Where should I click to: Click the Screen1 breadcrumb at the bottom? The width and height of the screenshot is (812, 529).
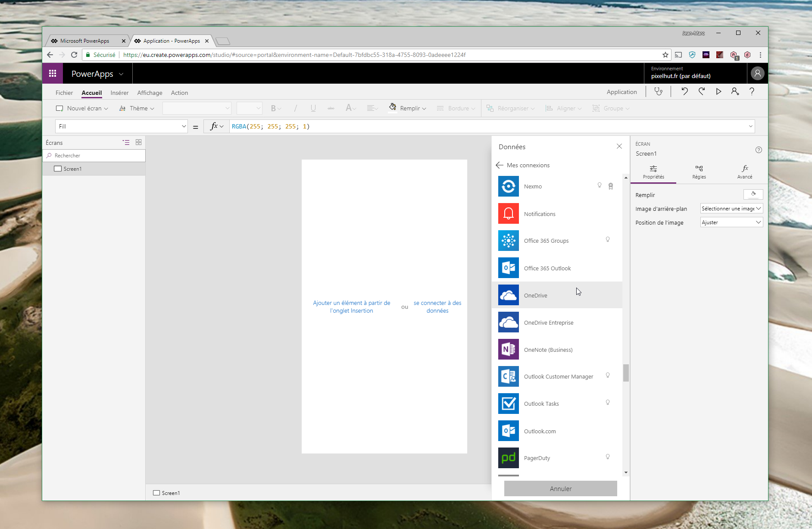[x=166, y=493]
